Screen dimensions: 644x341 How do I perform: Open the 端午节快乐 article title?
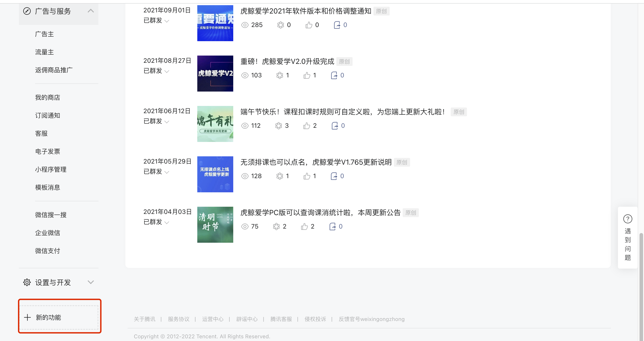point(343,112)
